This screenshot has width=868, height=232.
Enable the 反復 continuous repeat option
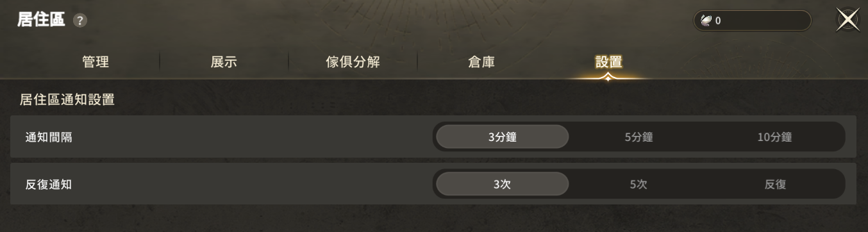[774, 184]
